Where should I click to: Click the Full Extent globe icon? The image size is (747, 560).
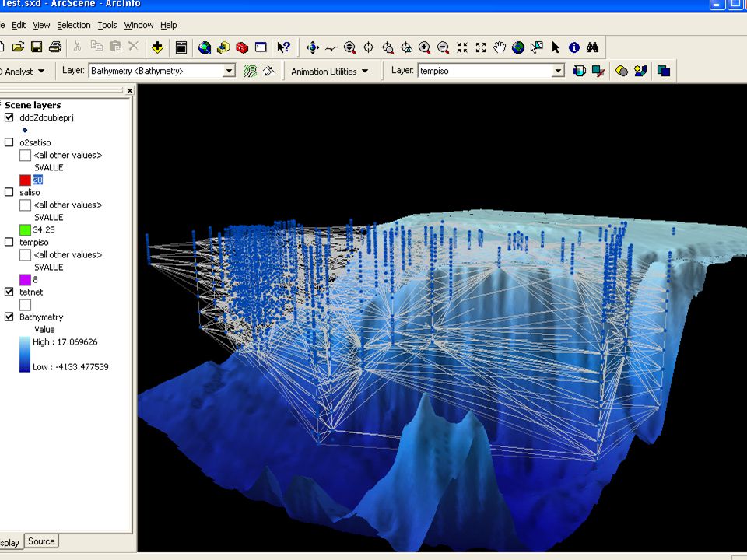click(x=518, y=47)
